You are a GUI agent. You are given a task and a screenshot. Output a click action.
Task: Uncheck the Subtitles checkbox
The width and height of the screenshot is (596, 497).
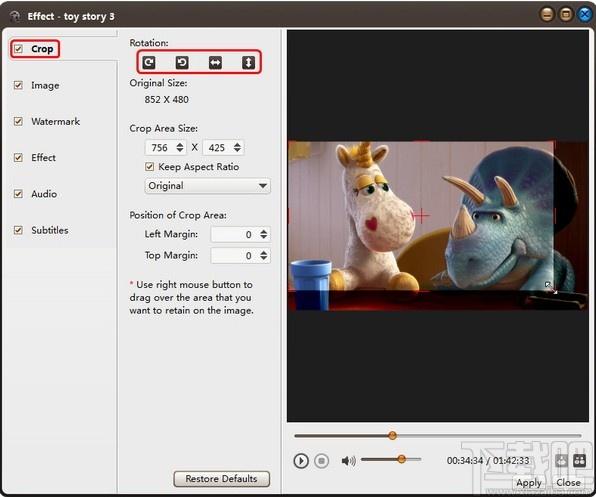pyautogui.click(x=18, y=230)
